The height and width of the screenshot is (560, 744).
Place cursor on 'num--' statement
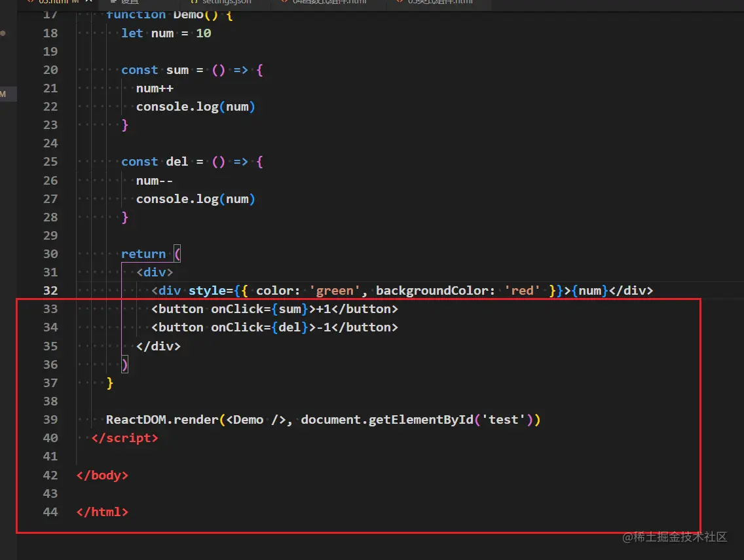[x=155, y=181]
